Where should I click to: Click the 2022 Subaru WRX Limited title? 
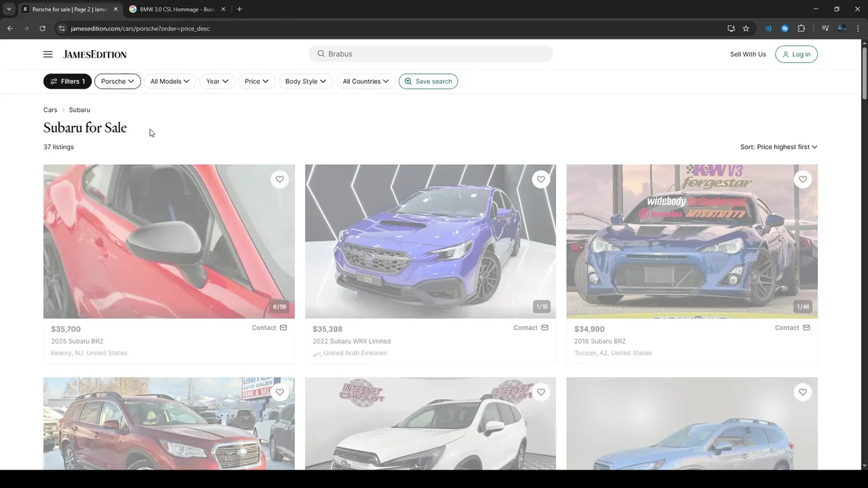coord(351,342)
